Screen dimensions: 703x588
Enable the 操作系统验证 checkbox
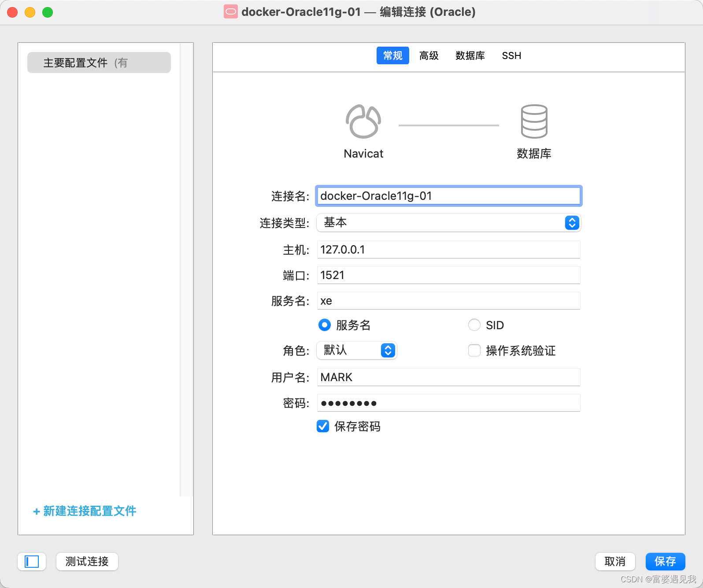(x=474, y=350)
